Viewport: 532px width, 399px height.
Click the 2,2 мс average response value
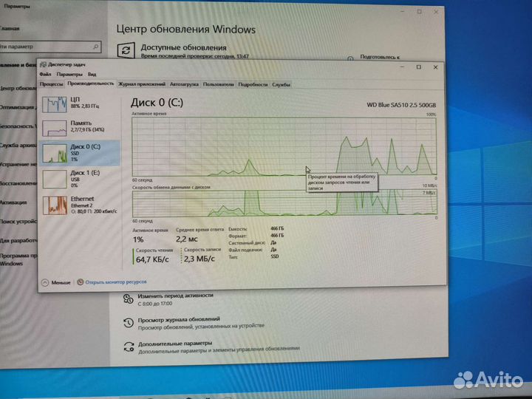pos(187,239)
